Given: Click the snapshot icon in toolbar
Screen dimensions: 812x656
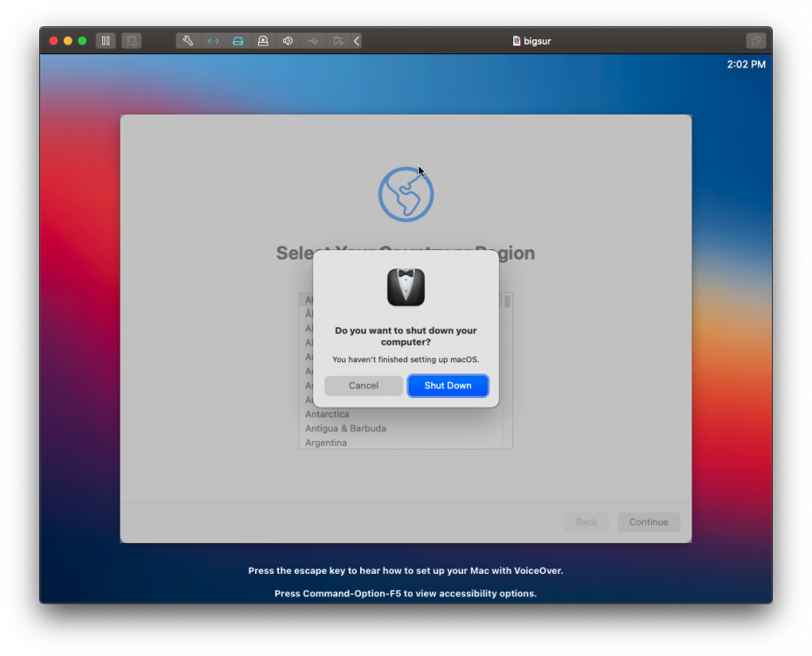Looking at the screenshot, I should [131, 41].
